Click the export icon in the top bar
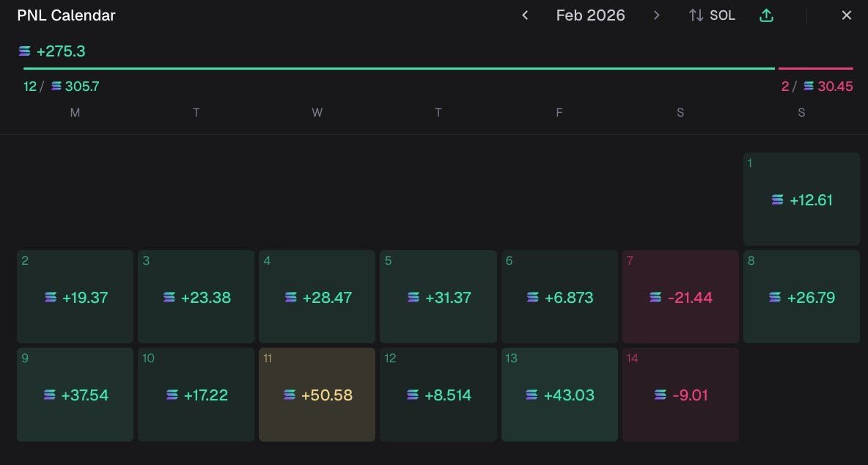The height and width of the screenshot is (465, 868). [x=766, y=15]
